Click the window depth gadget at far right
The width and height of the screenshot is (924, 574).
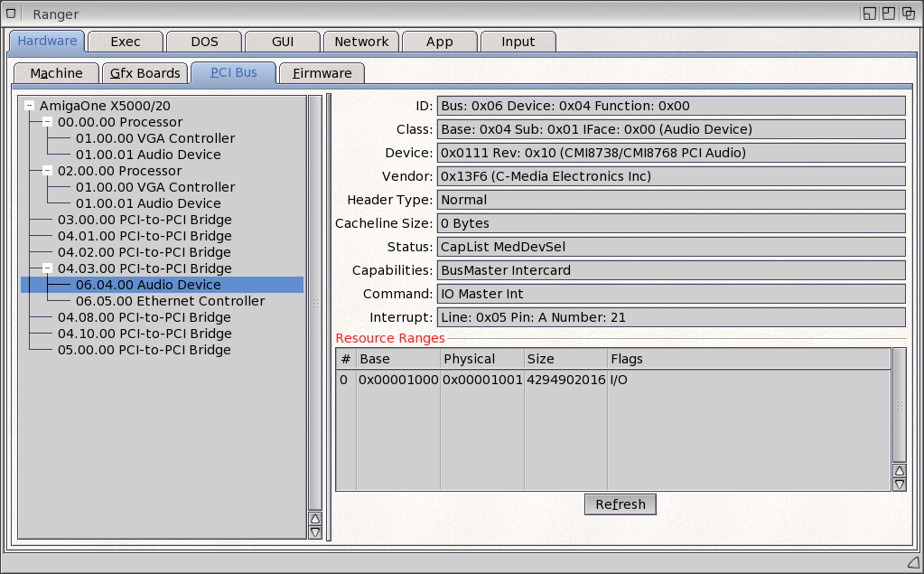pos(909,14)
